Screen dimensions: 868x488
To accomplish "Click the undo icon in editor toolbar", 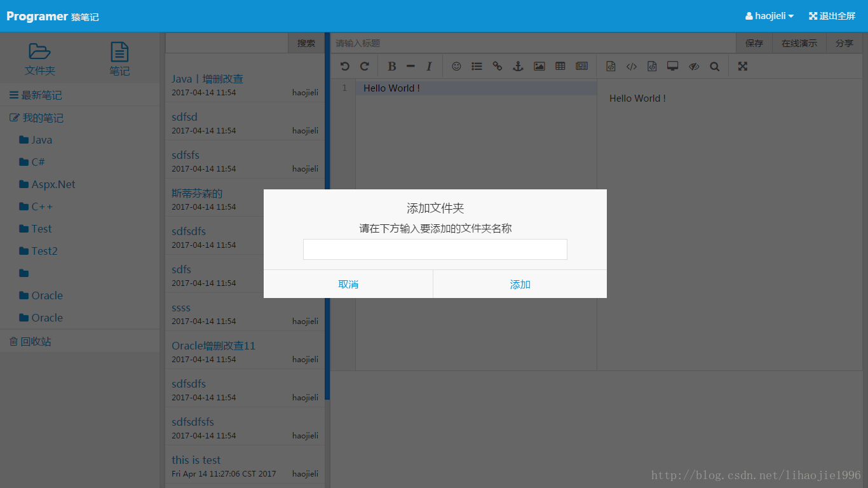I will coord(345,66).
